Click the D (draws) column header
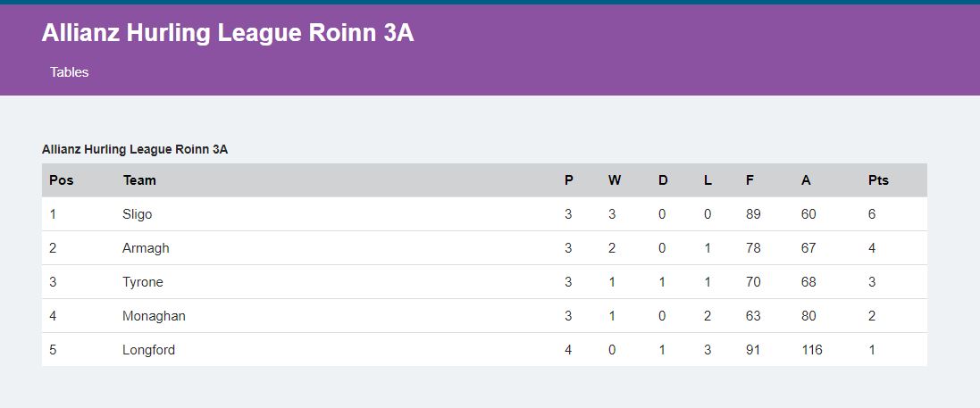The height and width of the screenshot is (408, 980). pos(663,180)
